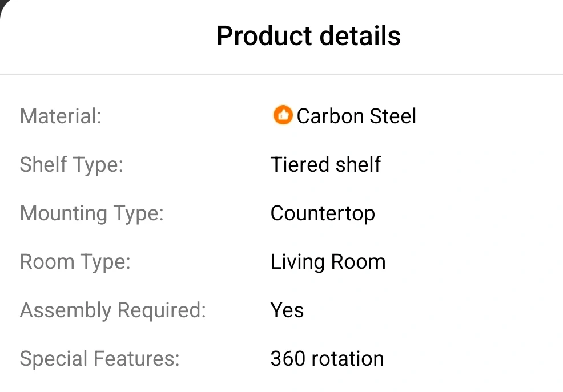Click the word 'rotation' in special features

[x=348, y=359]
